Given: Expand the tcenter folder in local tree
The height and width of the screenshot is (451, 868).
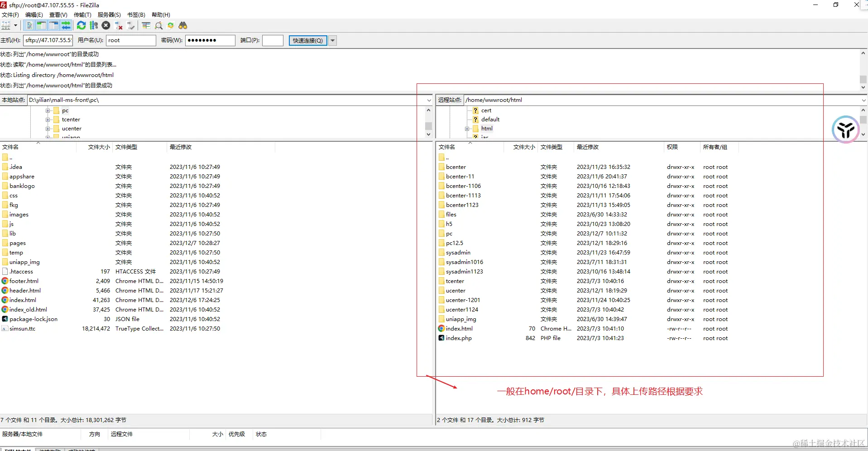Looking at the screenshot, I should click(48, 120).
